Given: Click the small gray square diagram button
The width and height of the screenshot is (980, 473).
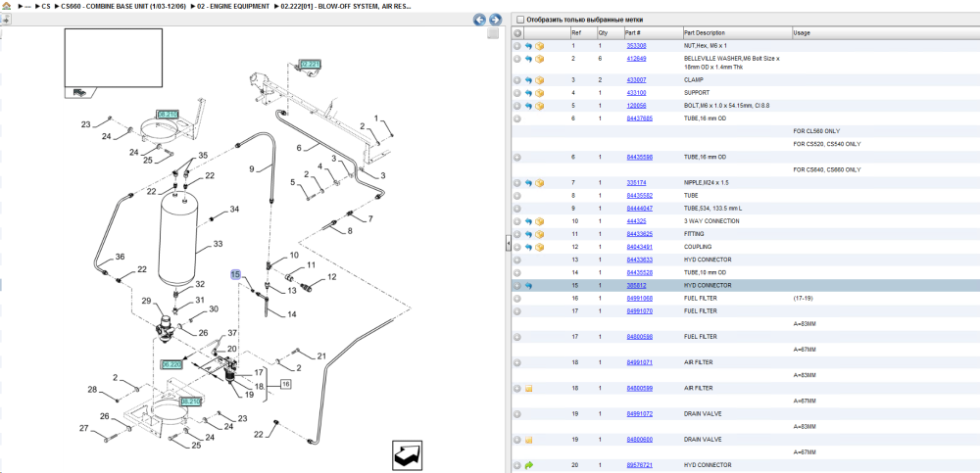Looking at the screenshot, I should [x=493, y=33].
